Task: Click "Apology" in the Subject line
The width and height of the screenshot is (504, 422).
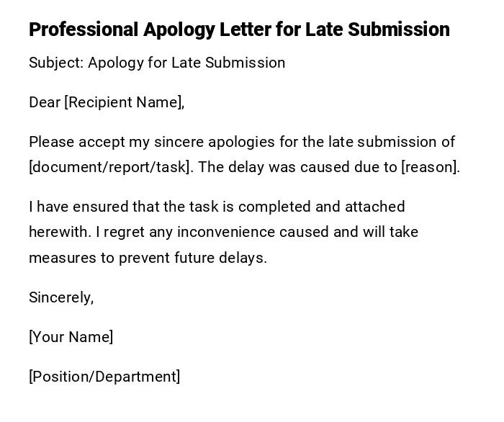Action: click(115, 63)
